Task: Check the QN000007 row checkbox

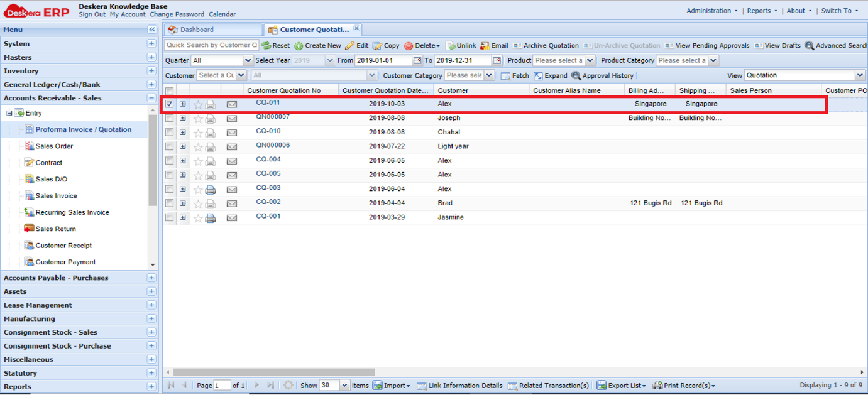Action: [x=170, y=118]
